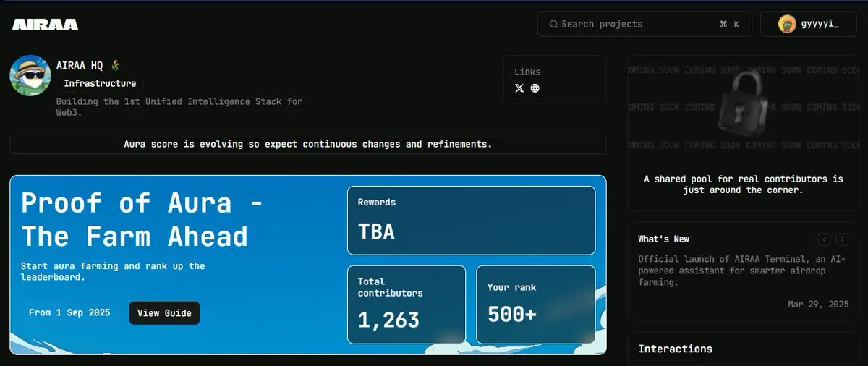The width and height of the screenshot is (868, 366).
Task: Click the 'Aura score is evolving' notice
Action: click(308, 144)
